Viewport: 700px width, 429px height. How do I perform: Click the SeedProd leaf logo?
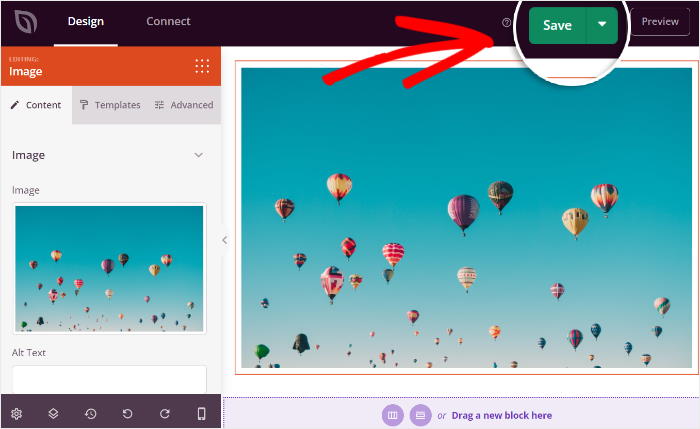[x=25, y=22]
